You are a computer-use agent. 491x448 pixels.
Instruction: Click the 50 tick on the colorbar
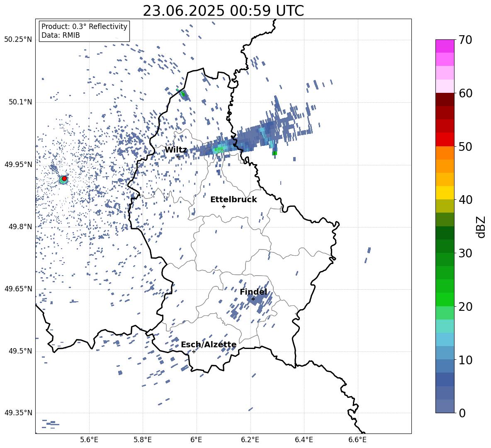[x=465, y=146]
